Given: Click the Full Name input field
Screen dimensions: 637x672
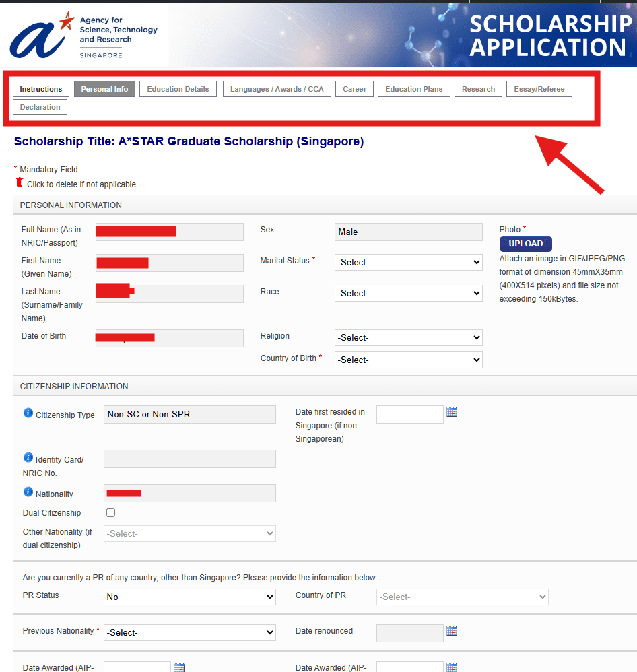Looking at the screenshot, I should (x=169, y=232).
